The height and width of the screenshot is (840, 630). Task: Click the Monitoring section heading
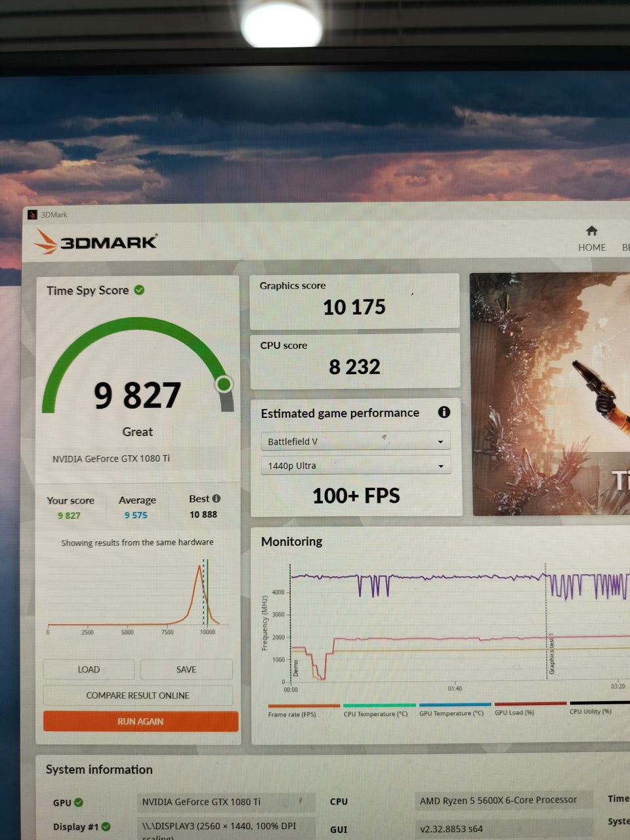click(x=292, y=541)
